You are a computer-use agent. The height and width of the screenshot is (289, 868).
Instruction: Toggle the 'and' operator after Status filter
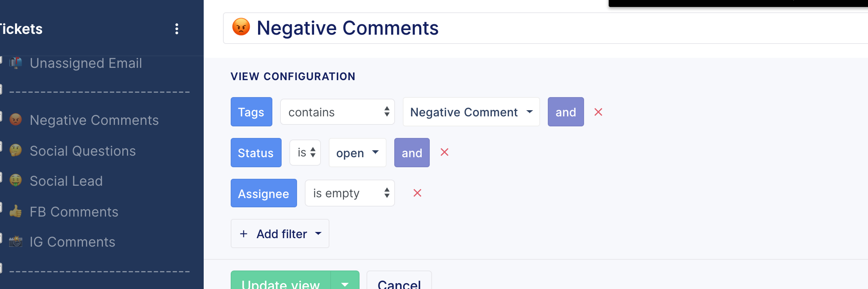pyautogui.click(x=412, y=153)
